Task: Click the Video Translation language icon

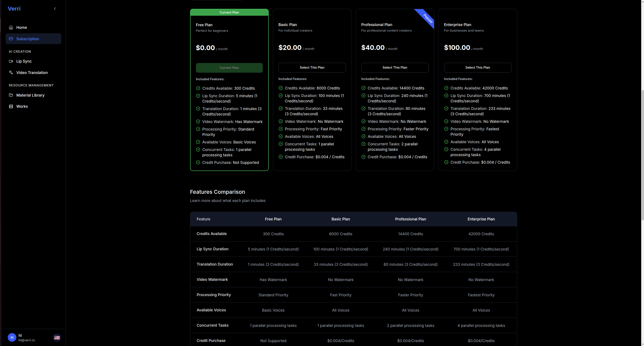Action: [x=11, y=72]
